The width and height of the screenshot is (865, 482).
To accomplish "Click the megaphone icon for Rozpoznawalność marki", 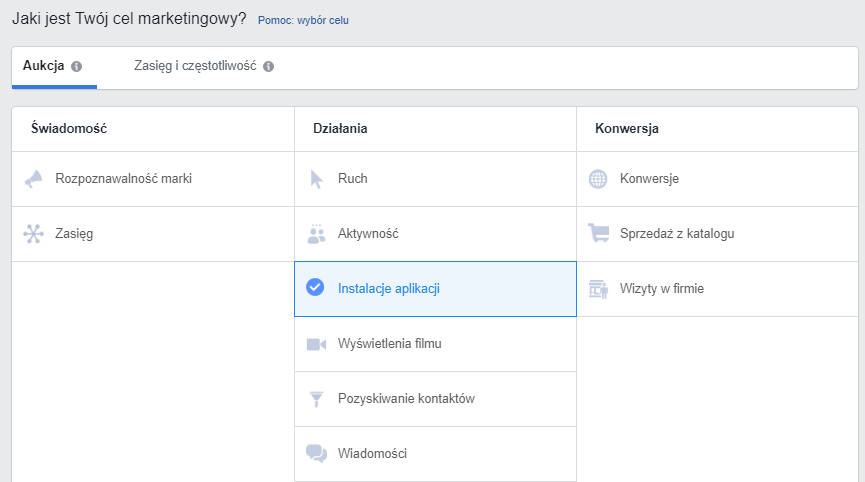I will pos(34,179).
